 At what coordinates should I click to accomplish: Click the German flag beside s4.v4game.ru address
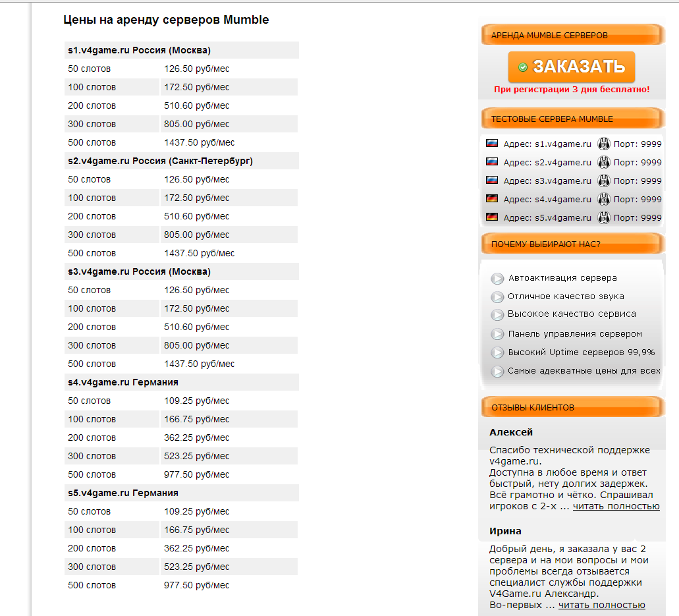[x=491, y=198]
